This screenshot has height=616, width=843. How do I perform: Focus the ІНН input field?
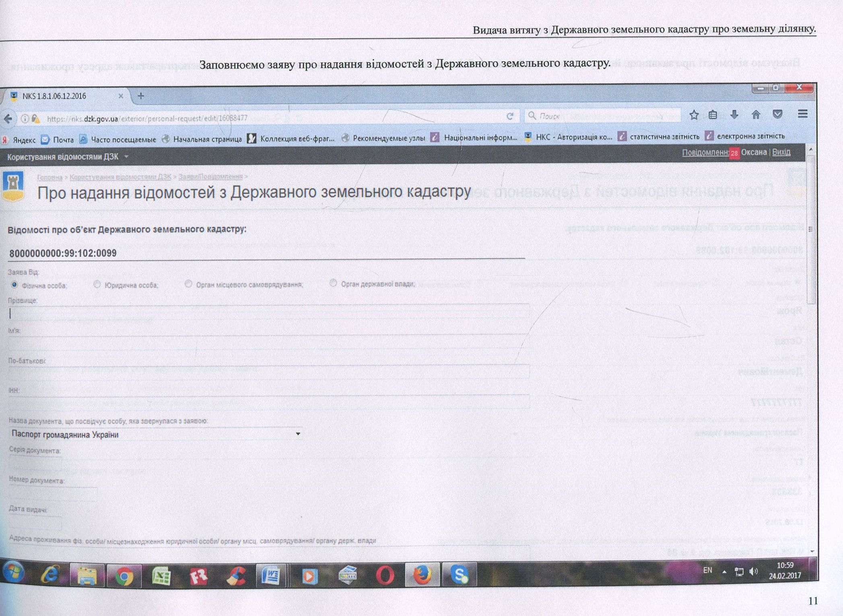coord(269,402)
